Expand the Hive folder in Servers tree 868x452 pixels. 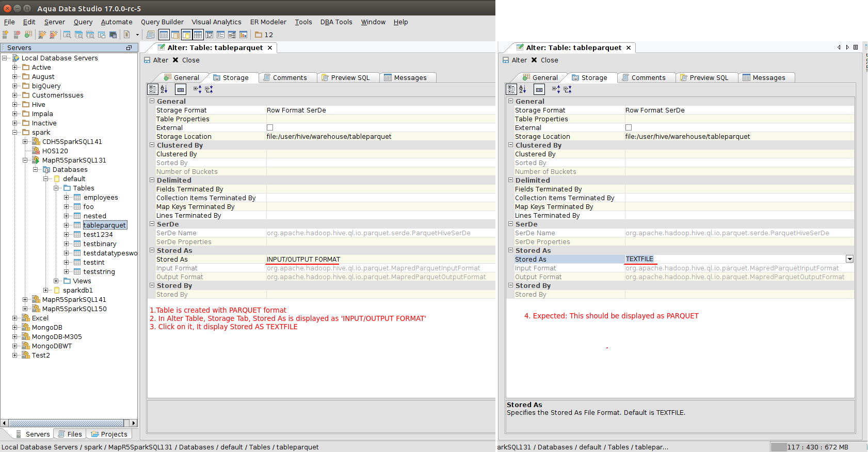click(x=15, y=104)
